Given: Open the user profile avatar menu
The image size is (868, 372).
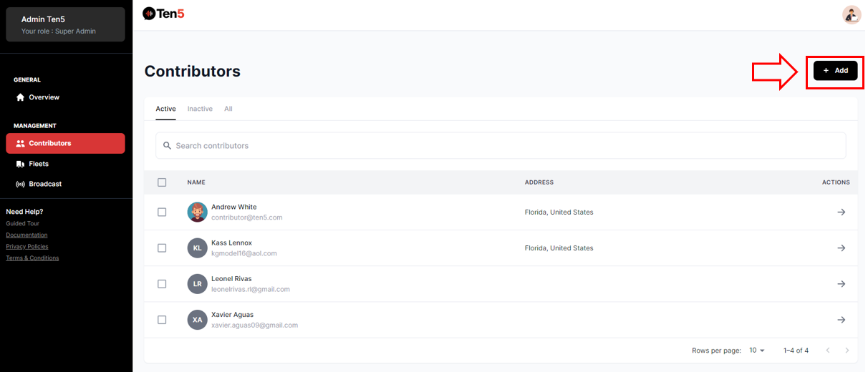Looking at the screenshot, I should 852,14.
